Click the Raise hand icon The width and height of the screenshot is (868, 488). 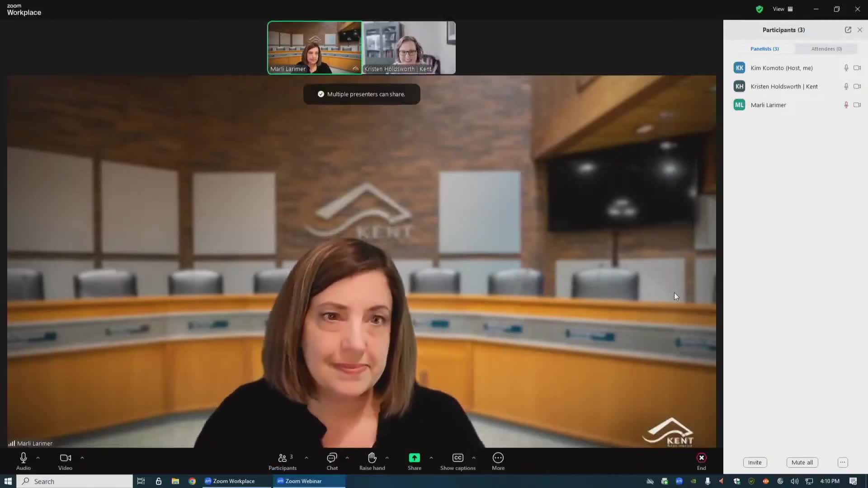click(x=372, y=458)
